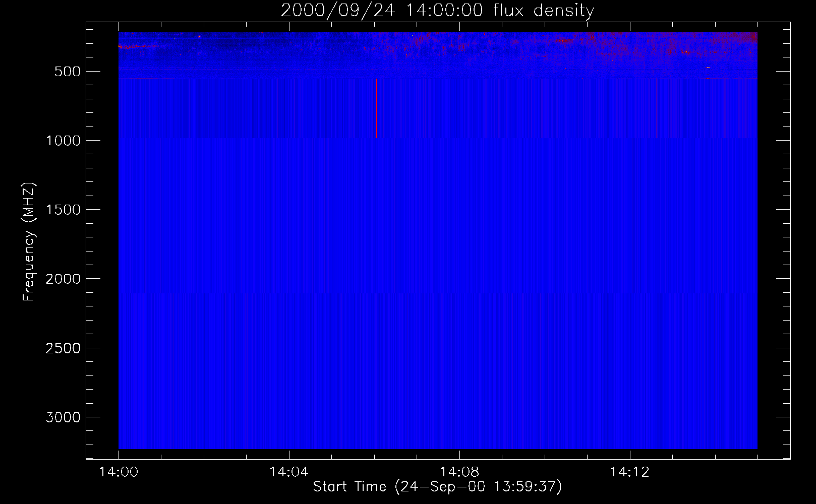Click the 14:00 time tick label
Image resolution: width=816 pixels, height=504 pixels.
(x=119, y=472)
